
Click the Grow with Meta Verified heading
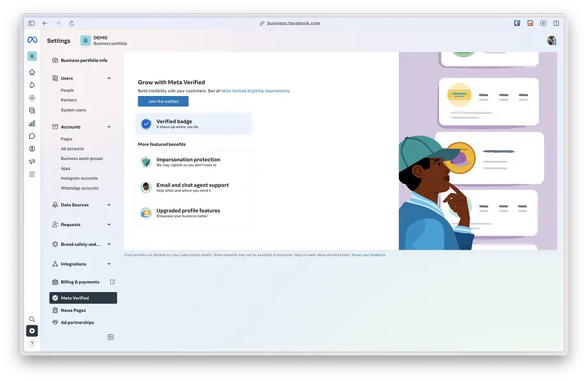coord(171,82)
